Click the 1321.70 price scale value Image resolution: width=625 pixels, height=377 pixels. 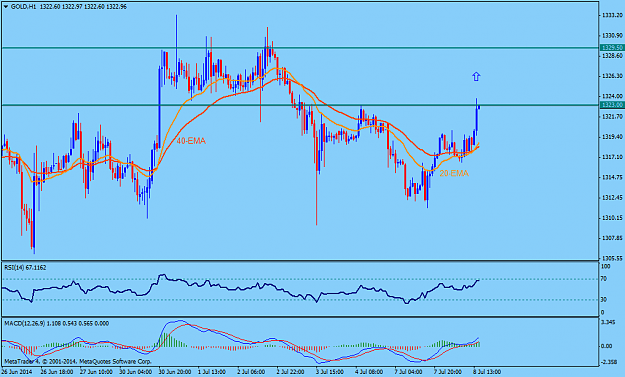(x=612, y=116)
